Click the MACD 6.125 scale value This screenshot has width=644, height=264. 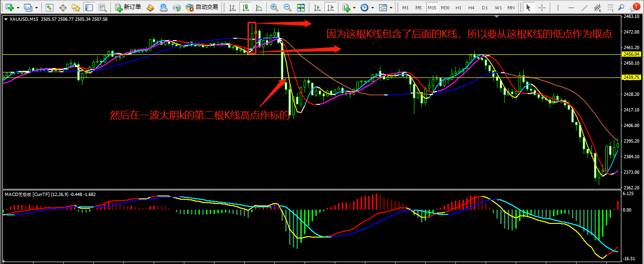(628, 194)
